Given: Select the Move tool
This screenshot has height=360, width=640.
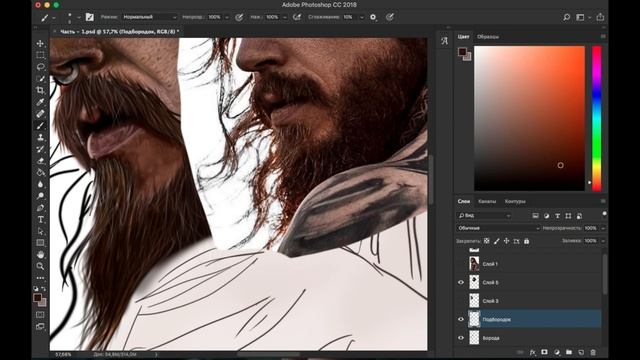Looking at the screenshot, I should [x=40, y=43].
